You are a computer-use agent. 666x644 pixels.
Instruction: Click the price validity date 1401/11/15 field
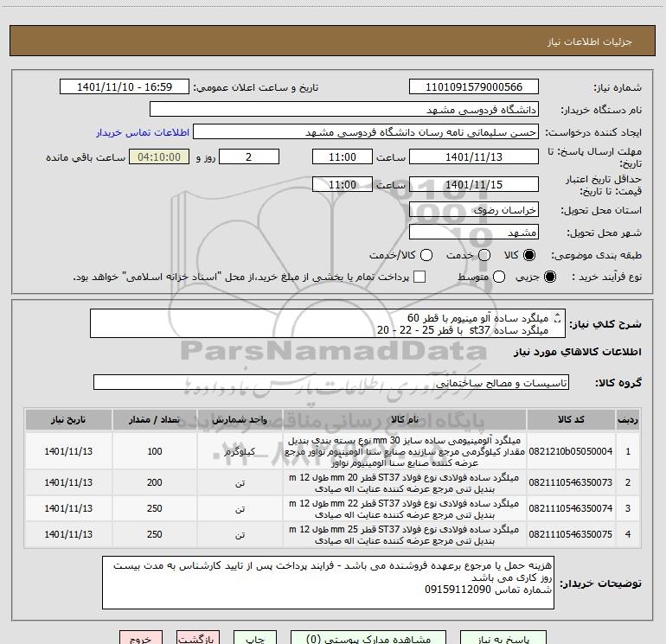pos(474,184)
